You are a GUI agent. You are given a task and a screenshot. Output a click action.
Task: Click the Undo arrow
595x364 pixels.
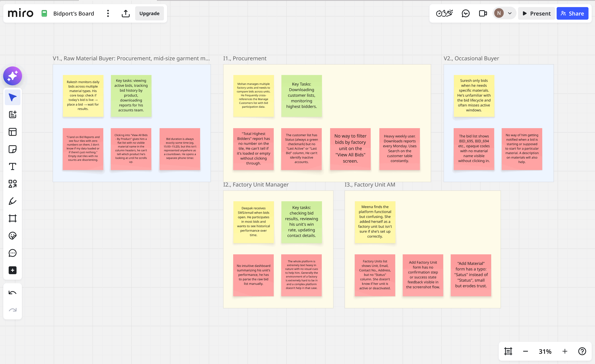coord(13,293)
